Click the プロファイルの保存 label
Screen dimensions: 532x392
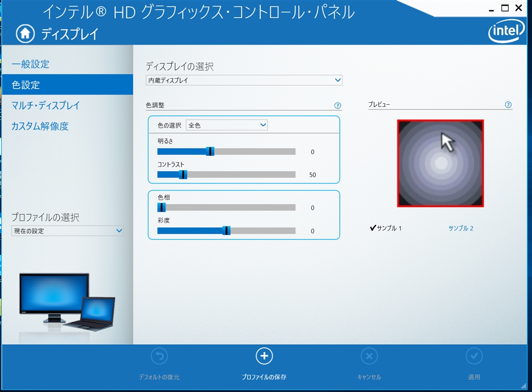click(264, 377)
